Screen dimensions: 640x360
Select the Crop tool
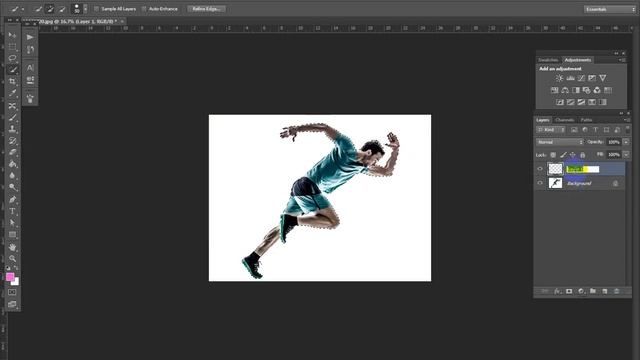(x=12, y=82)
